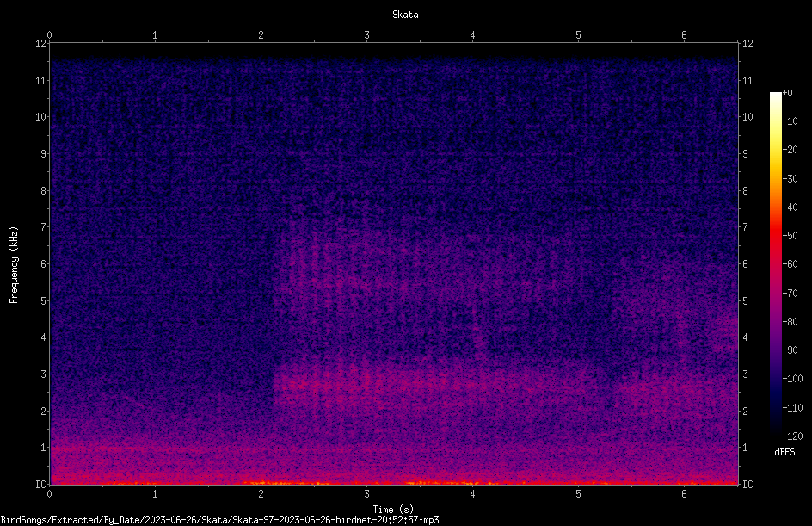Click the '7' label on the left frequency axis
Viewport: 812px width, 526px height.
coord(44,227)
